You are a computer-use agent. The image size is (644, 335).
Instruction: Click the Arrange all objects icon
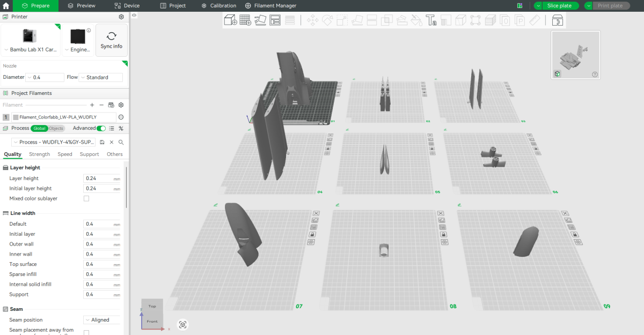(x=275, y=20)
